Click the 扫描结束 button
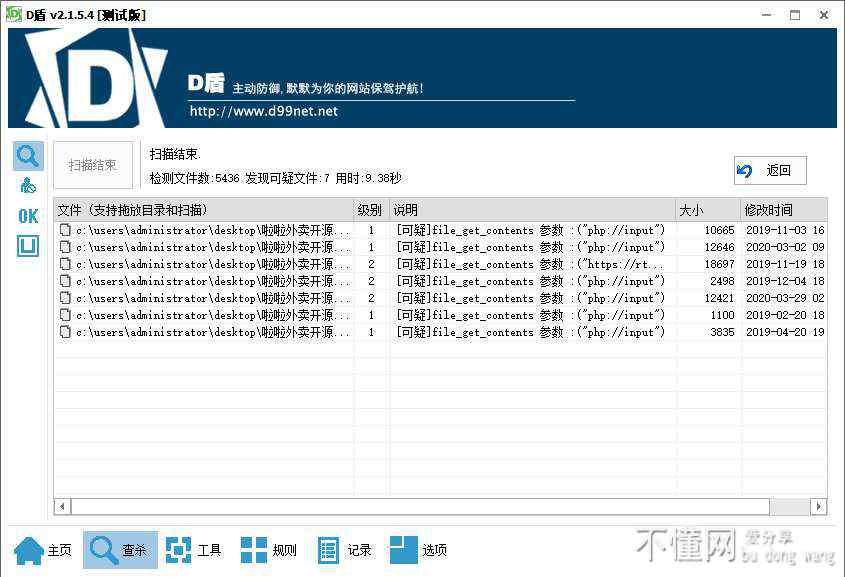Viewport: 845px width, 577px height. tap(93, 165)
